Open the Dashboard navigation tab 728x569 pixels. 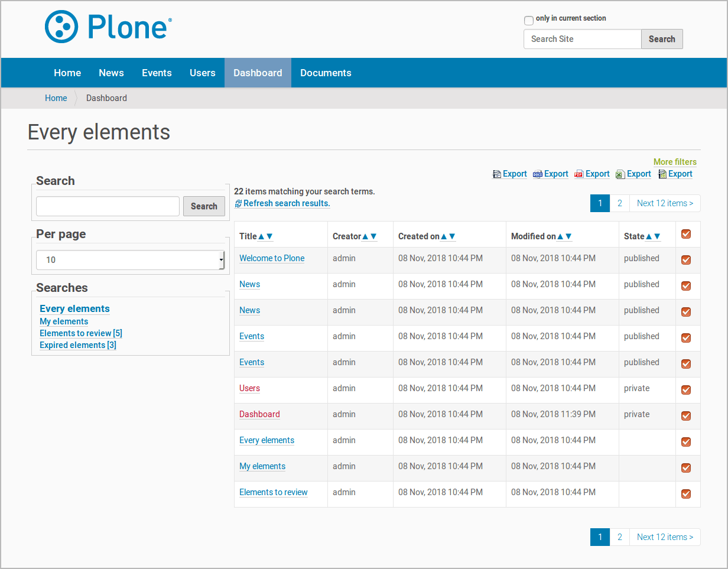tap(258, 73)
